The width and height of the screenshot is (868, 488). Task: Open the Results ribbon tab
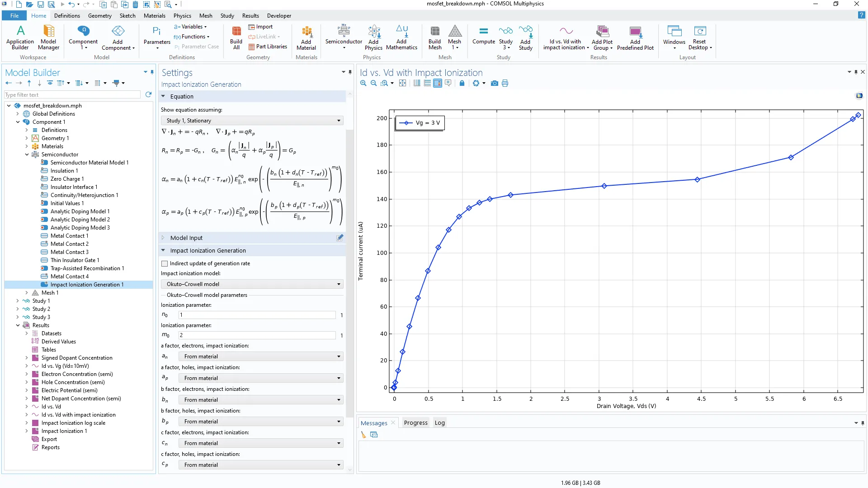[x=250, y=16]
